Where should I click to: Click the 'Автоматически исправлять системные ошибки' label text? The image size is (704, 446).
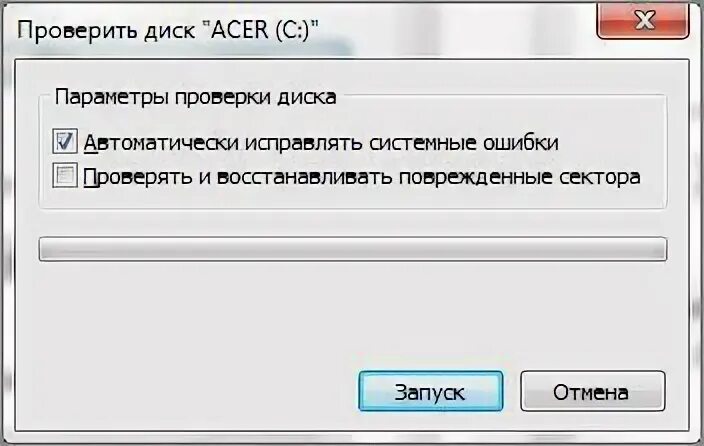(x=321, y=143)
